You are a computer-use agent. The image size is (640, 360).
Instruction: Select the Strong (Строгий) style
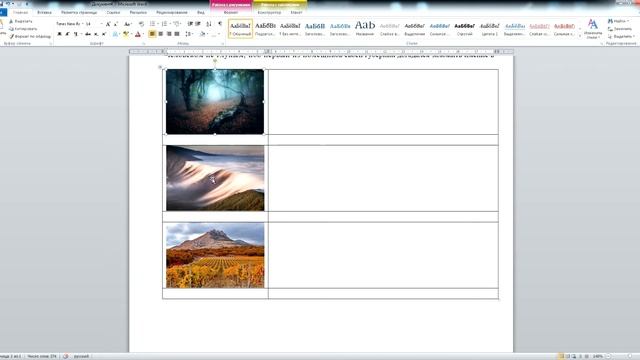(x=464, y=29)
